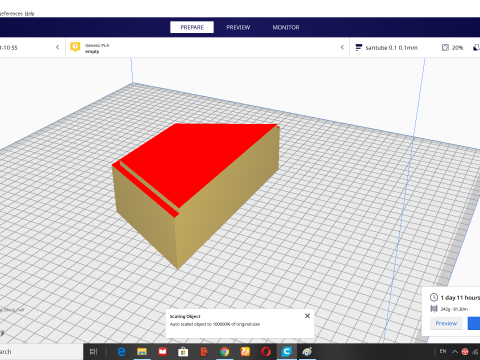480x360 pixels.
Task: Open the MONITOR stage tab
Action: pyautogui.click(x=286, y=27)
